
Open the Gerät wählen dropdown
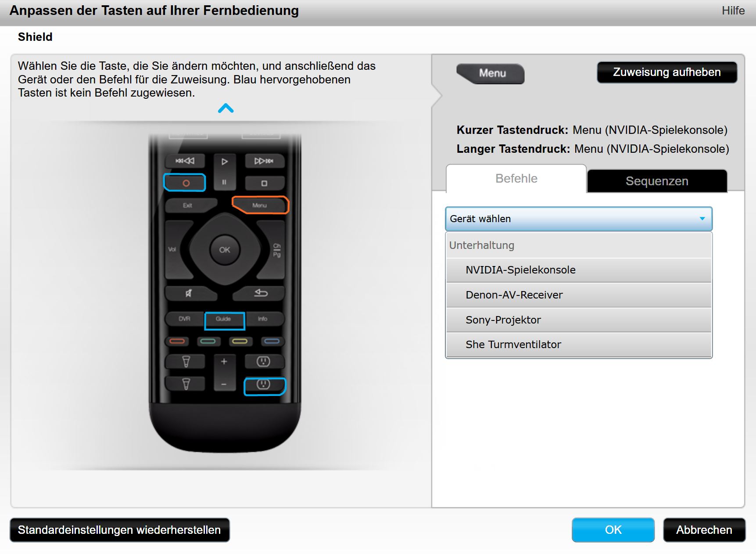coord(579,219)
